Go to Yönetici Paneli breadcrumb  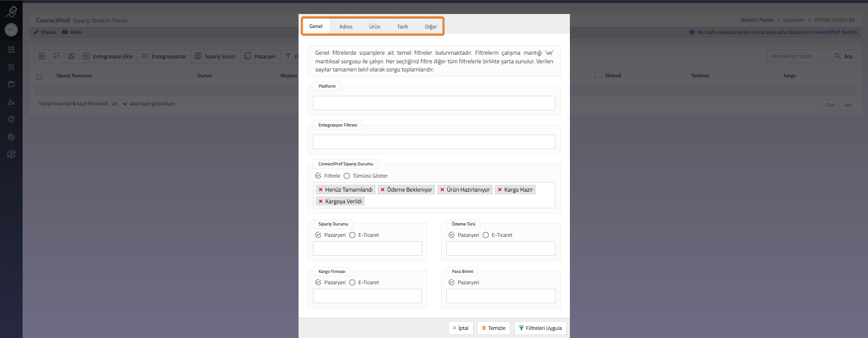(x=757, y=20)
